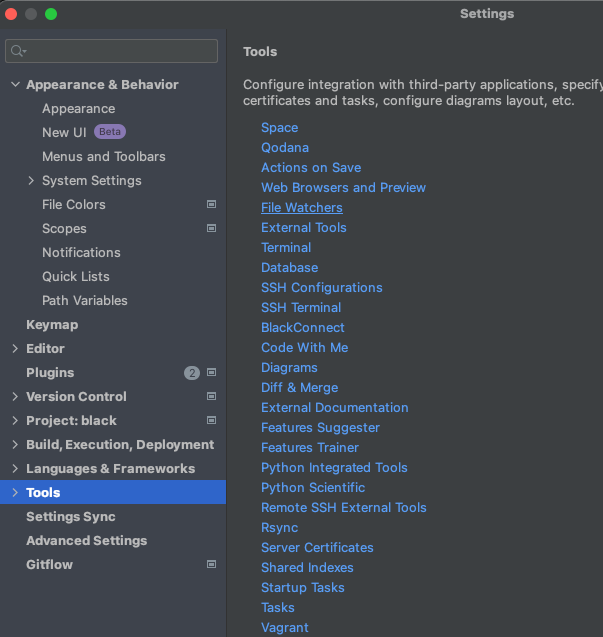Viewport: 603px width, 637px height.
Task: Click the search magnifier icon
Action: [18, 51]
